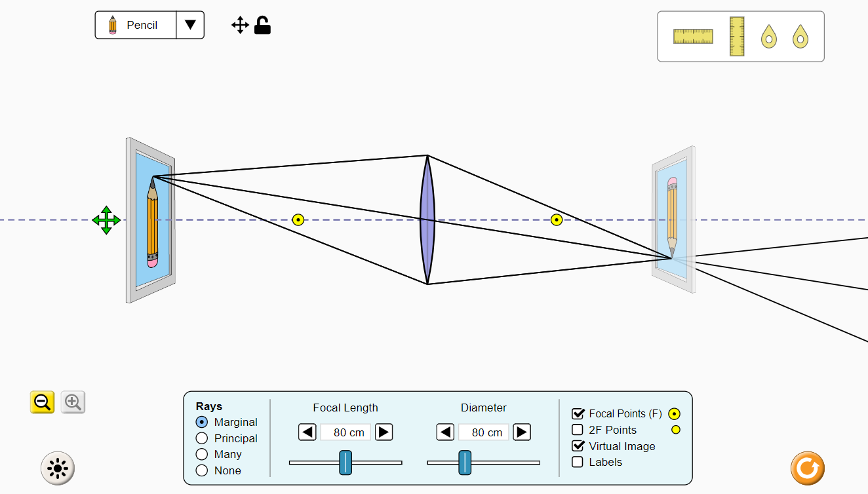Decrease lens diameter with left arrow
The image size is (868, 494).
445,432
